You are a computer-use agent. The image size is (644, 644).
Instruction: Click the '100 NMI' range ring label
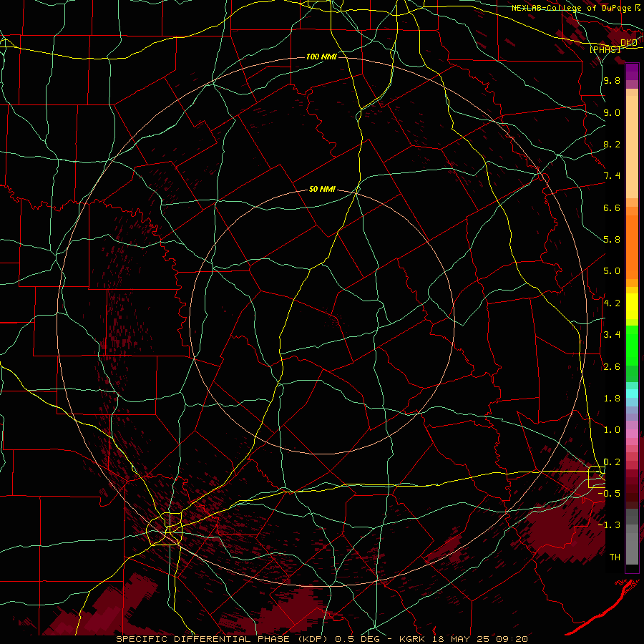pyautogui.click(x=321, y=57)
